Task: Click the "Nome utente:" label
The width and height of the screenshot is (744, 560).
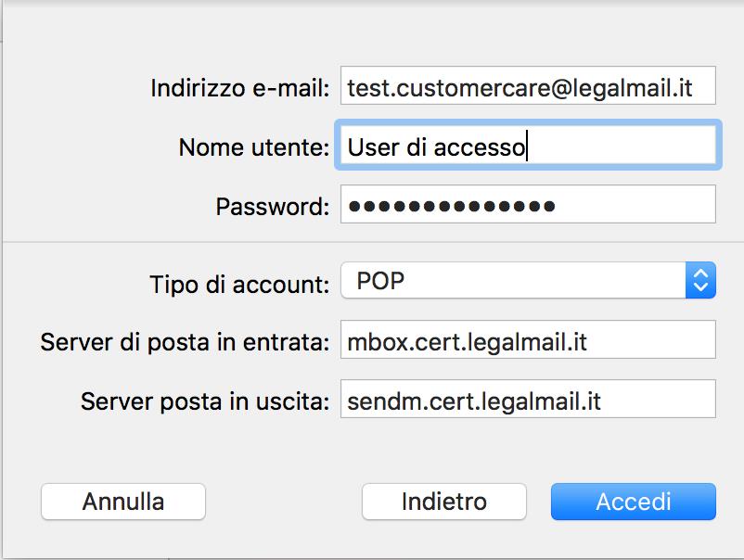Action: click(x=253, y=147)
